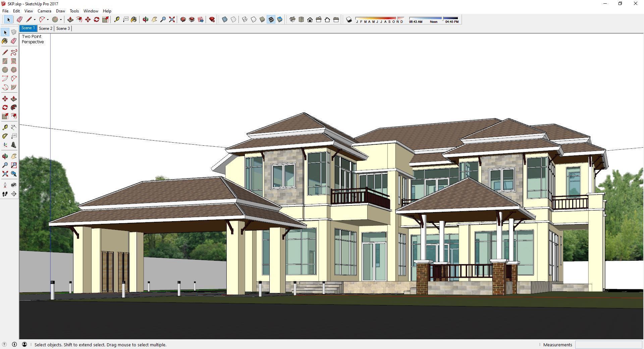The height and width of the screenshot is (349, 644).
Task: Open the Tools menu
Action: coord(74,11)
